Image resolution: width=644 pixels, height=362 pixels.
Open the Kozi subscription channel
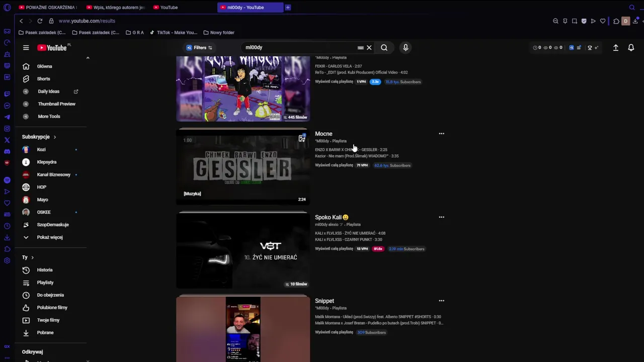click(x=41, y=149)
